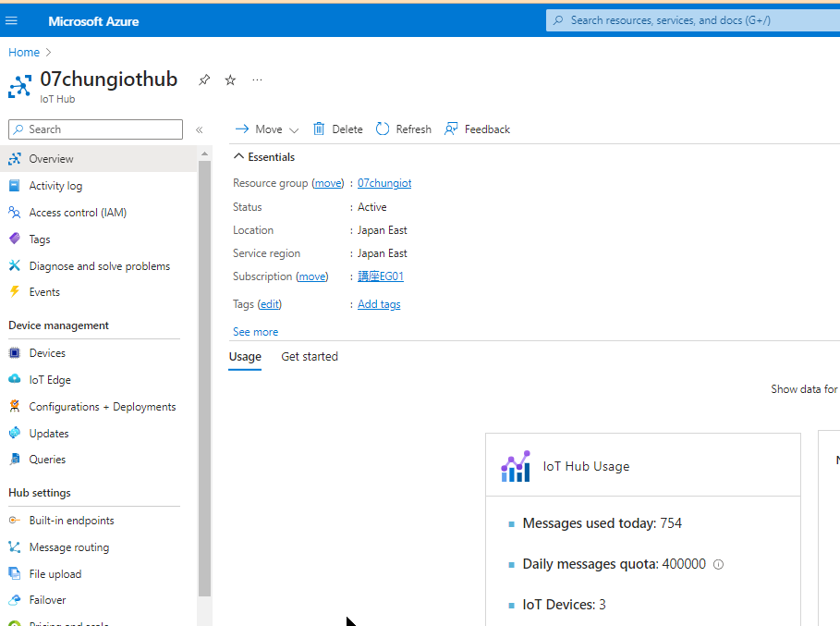Viewport: 840px width, 626px height.
Task: Expand details with See more
Action: pos(256,332)
